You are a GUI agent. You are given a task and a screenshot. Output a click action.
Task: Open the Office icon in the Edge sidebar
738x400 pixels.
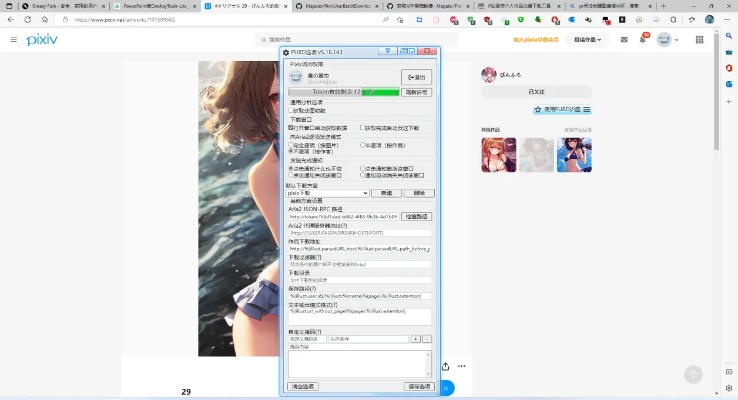729,68
